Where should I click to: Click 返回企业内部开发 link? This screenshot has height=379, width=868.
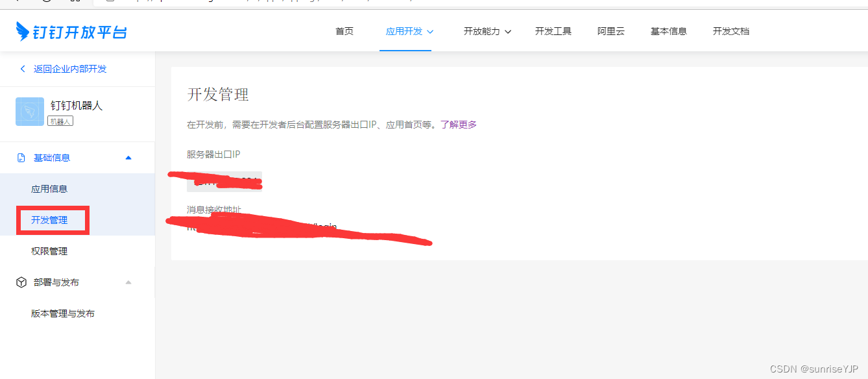point(70,69)
